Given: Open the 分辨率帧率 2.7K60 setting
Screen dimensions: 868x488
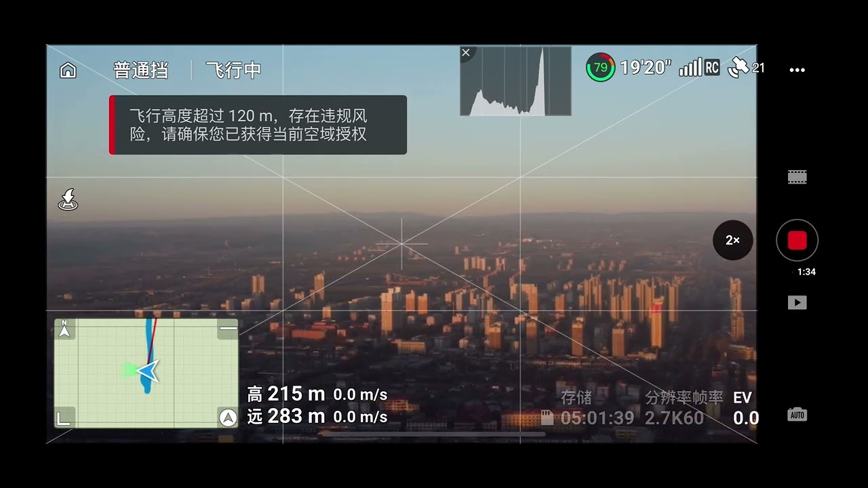Looking at the screenshot, I should (x=684, y=408).
